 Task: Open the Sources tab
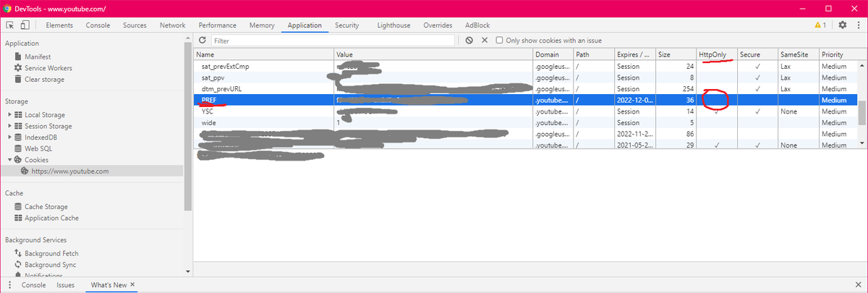135,25
